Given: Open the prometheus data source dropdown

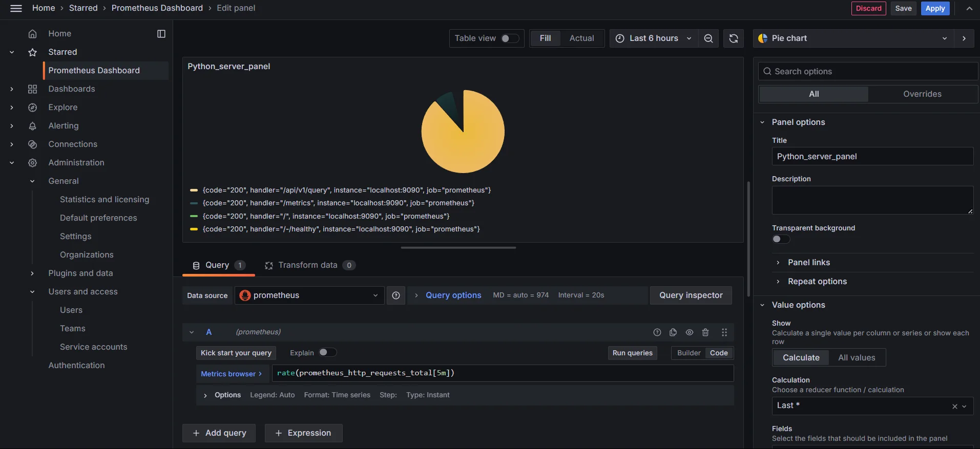Looking at the screenshot, I should coord(309,295).
